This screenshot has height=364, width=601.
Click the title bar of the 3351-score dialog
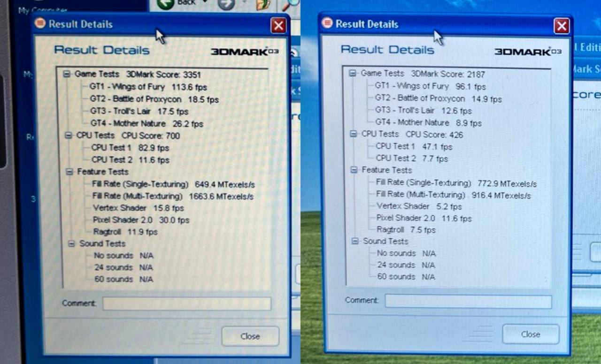click(161, 24)
